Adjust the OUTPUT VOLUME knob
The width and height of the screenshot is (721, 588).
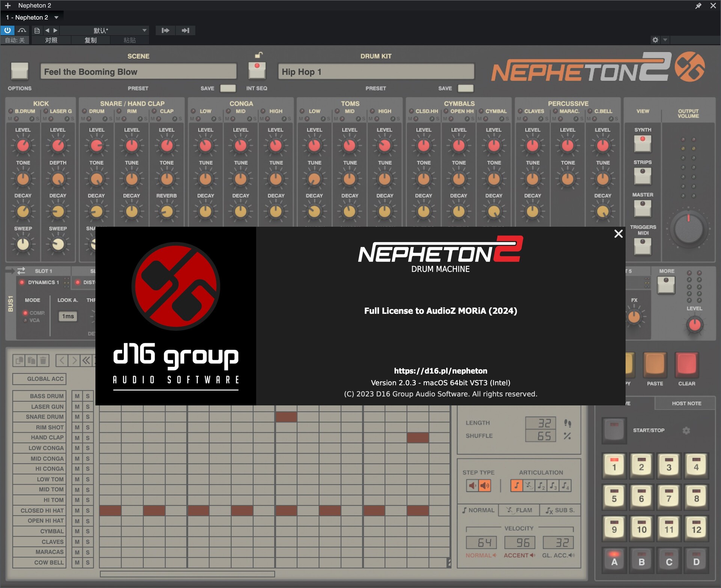688,229
